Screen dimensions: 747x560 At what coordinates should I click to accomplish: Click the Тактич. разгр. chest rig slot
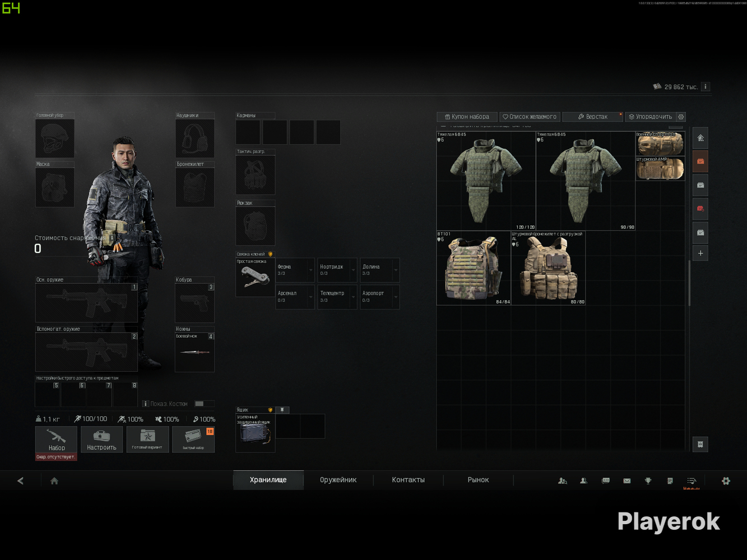pyautogui.click(x=255, y=175)
